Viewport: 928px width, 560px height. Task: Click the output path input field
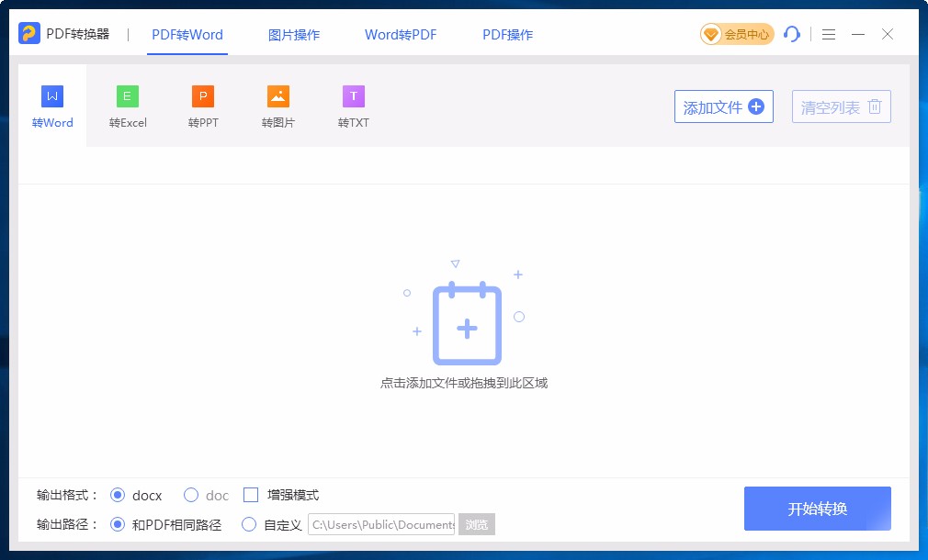(x=379, y=524)
